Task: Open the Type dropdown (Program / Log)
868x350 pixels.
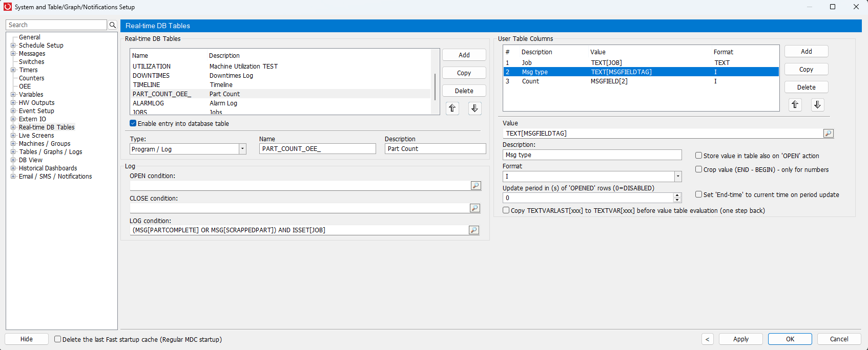Action: tap(242, 149)
